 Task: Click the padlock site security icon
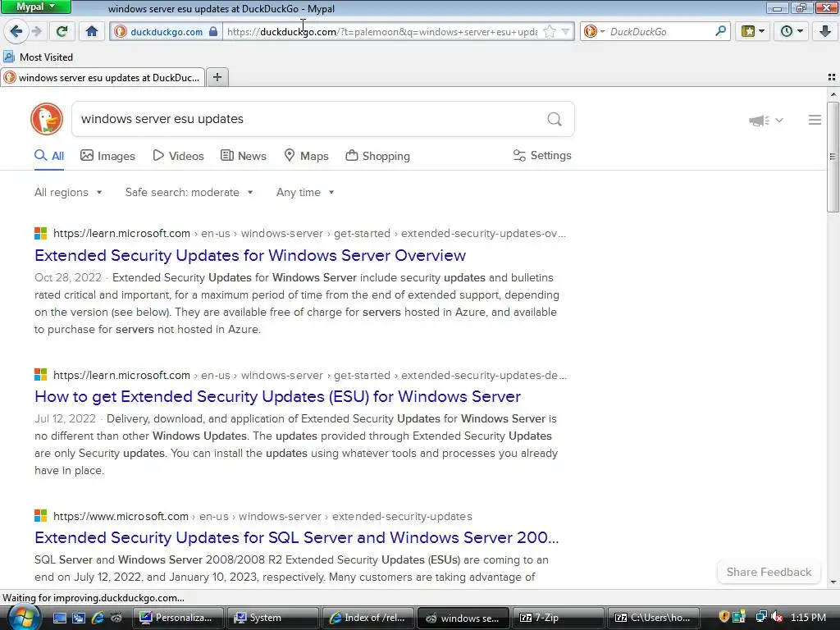(x=213, y=31)
